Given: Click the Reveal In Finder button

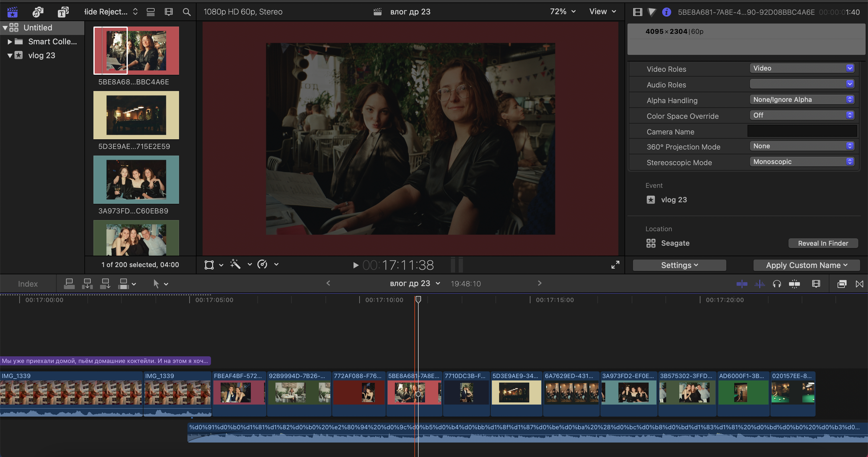Looking at the screenshot, I should click(x=822, y=243).
